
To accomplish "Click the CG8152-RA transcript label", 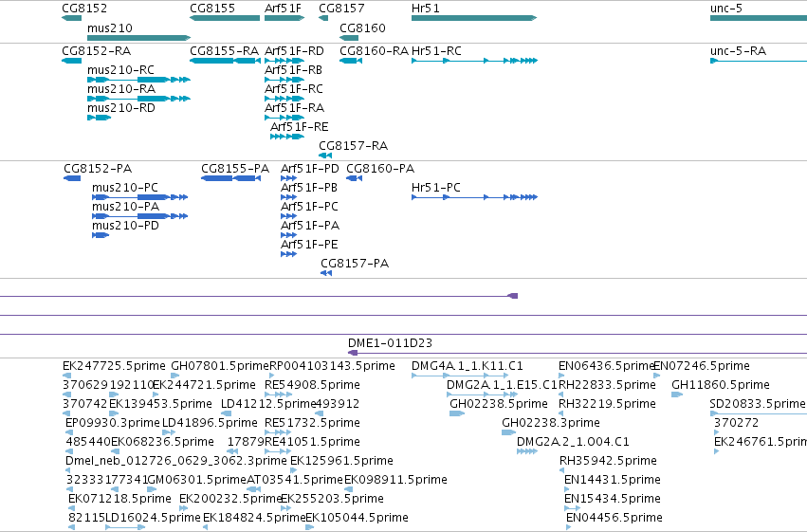I will pos(96,51).
